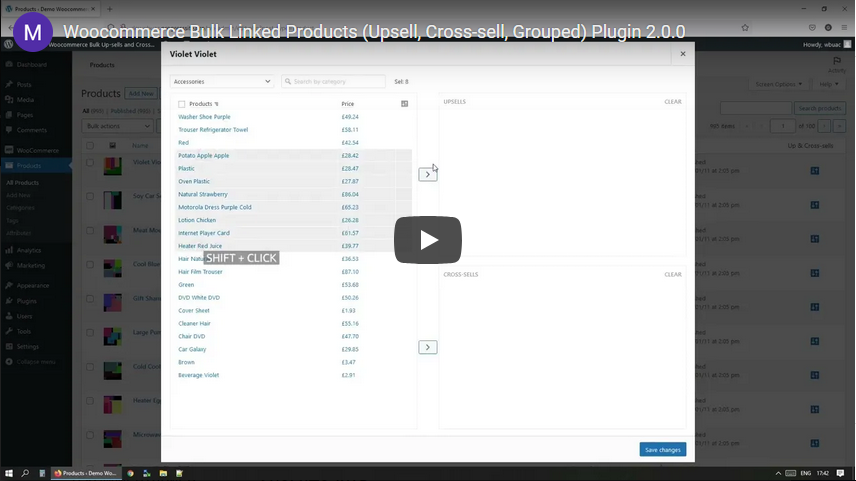Sort the list by Price header
This screenshot has width=856, height=481.
click(x=348, y=104)
